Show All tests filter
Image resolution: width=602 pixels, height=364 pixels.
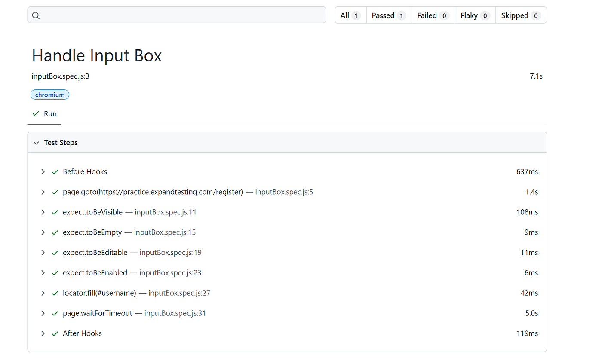(350, 15)
